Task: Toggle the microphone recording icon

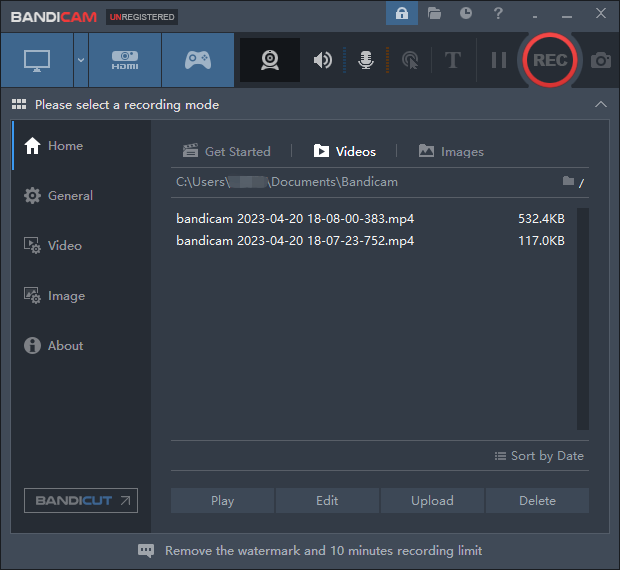Action: pyautogui.click(x=366, y=60)
